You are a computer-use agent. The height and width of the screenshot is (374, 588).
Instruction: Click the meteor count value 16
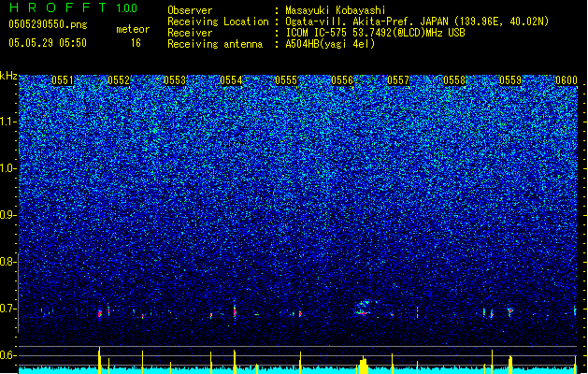click(136, 43)
